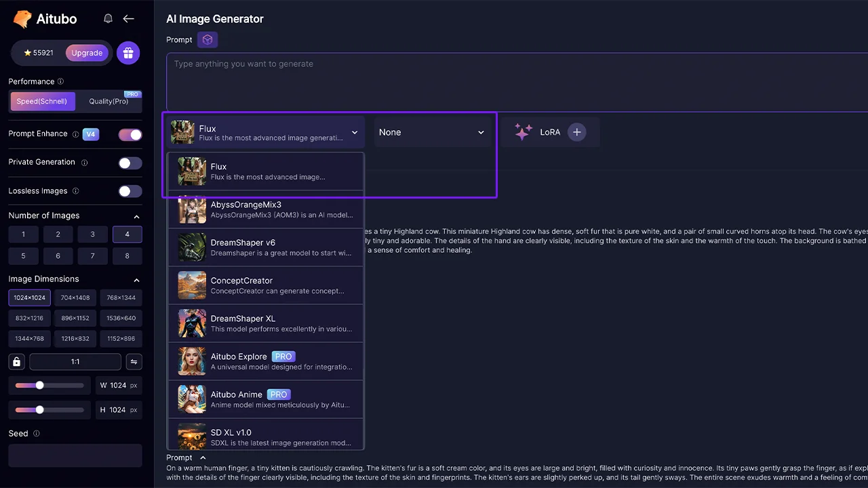
Task: Click the Performance info icon
Action: coord(61,81)
